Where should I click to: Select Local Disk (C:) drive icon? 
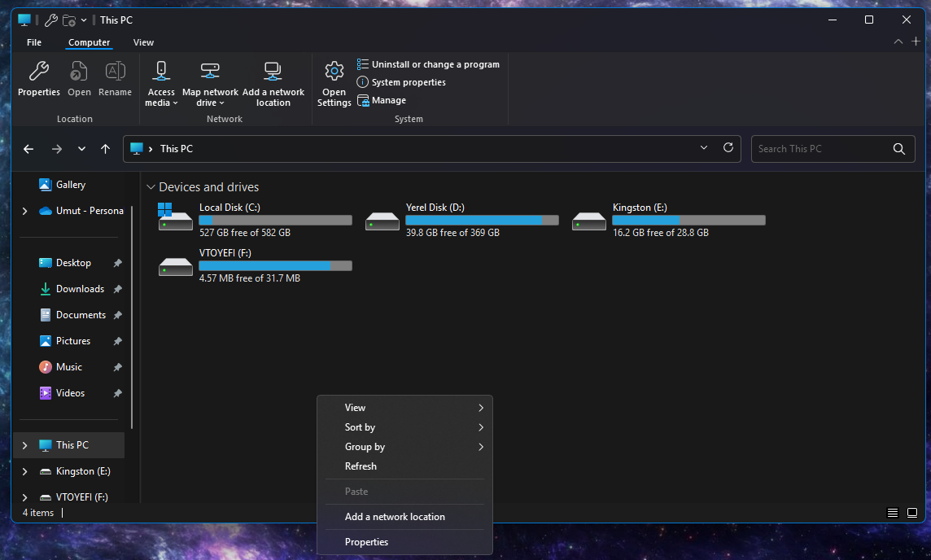click(175, 217)
